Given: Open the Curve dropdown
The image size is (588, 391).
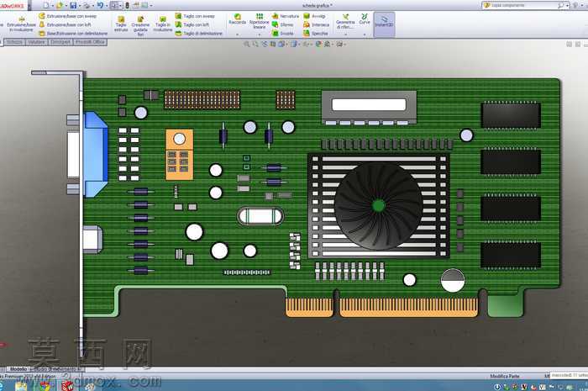Looking at the screenshot, I should click(x=364, y=34).
